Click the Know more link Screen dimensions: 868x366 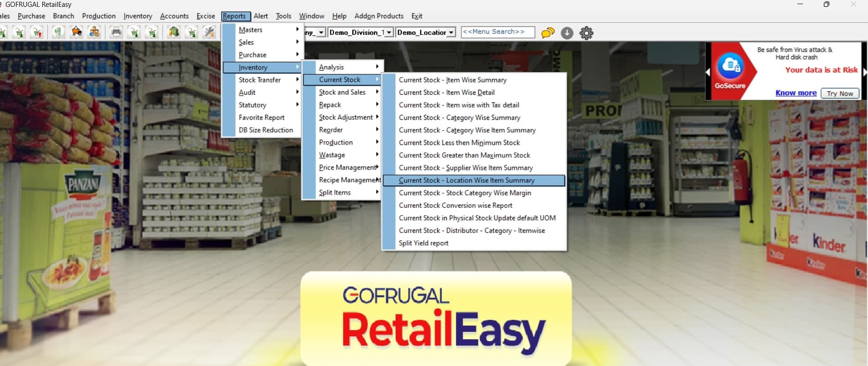(x=796, y=93)
